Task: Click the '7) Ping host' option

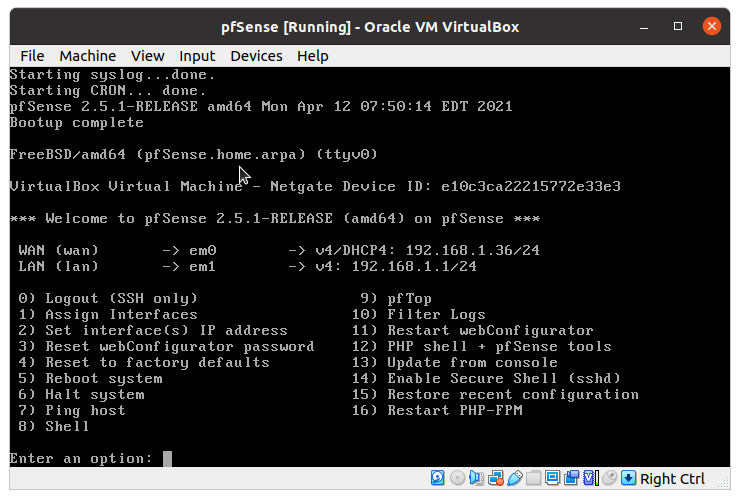Action: pos(72,411)
